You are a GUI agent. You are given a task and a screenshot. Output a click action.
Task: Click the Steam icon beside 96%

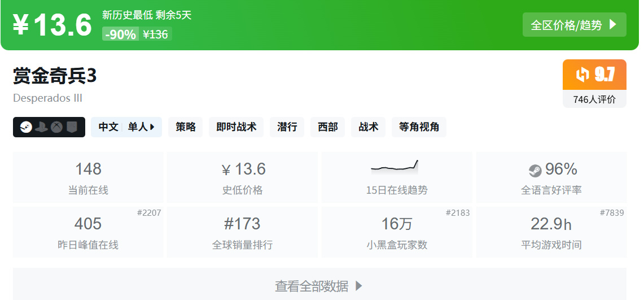click(x=535, y=170)
